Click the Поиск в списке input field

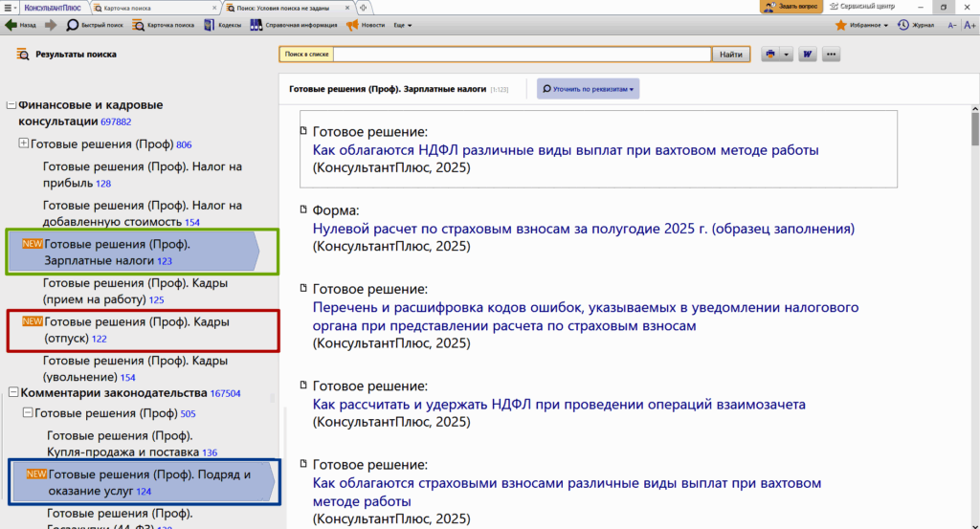click(x=522, y=55)
